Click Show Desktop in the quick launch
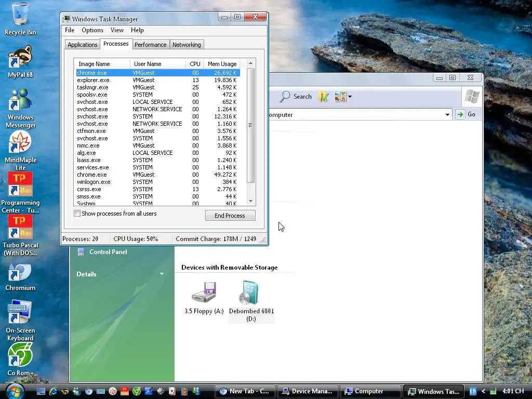 41,392
